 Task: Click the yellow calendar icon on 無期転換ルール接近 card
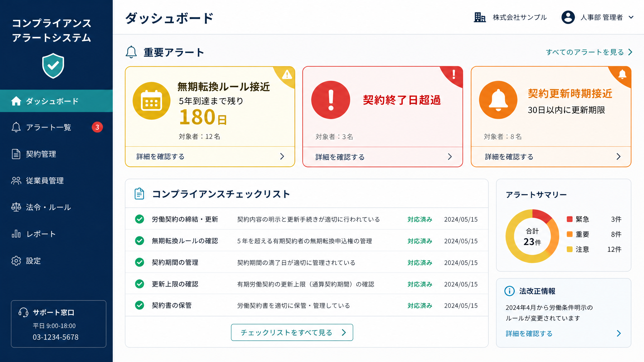pos(151,101)
